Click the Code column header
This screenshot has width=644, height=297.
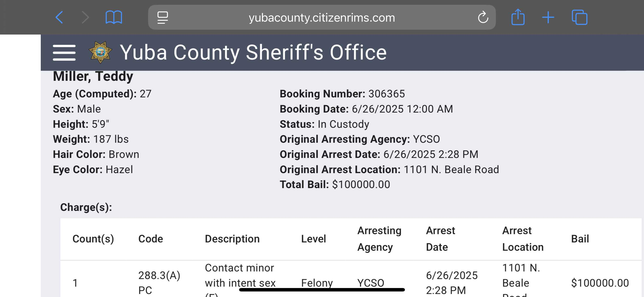click(x=150, y=239)
